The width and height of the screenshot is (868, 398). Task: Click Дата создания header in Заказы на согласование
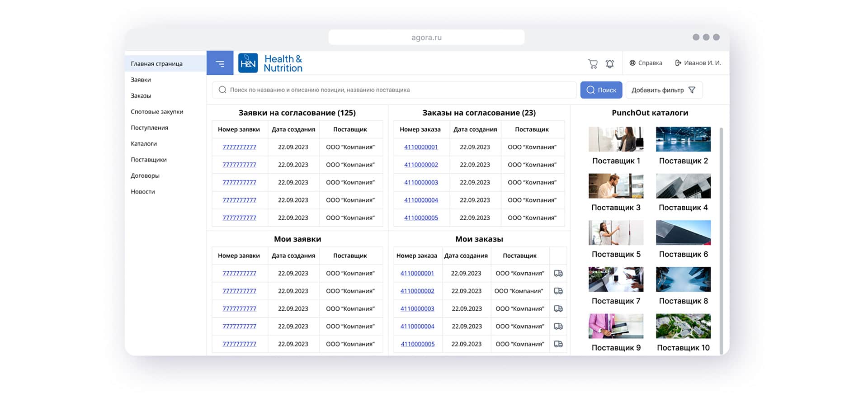475,129
